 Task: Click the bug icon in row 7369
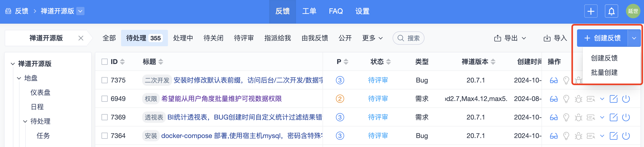[x=578, y=117]
